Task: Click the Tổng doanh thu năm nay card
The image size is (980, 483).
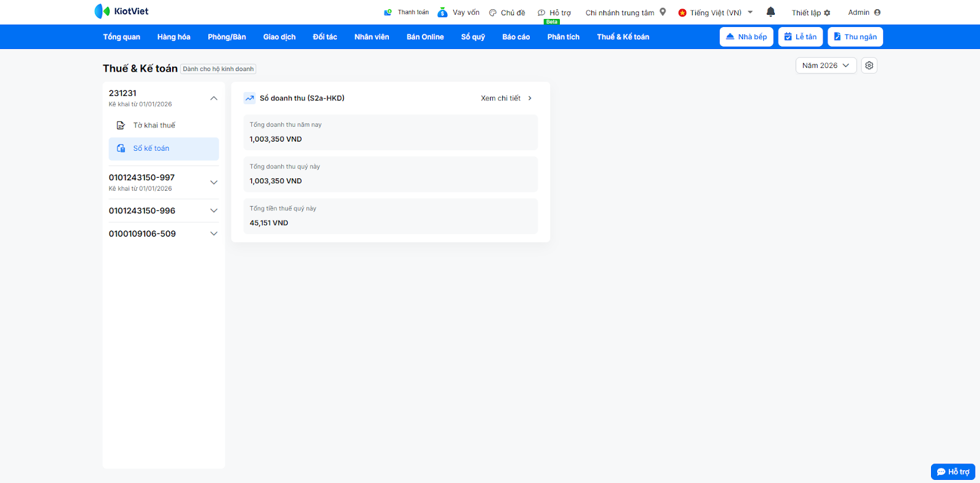Action: click(x=390, y=132)
